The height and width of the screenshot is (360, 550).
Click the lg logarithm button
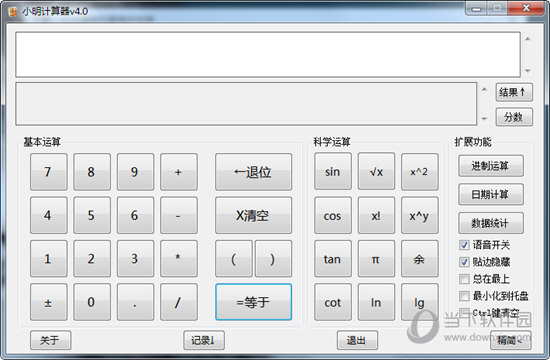click(420, 302)
